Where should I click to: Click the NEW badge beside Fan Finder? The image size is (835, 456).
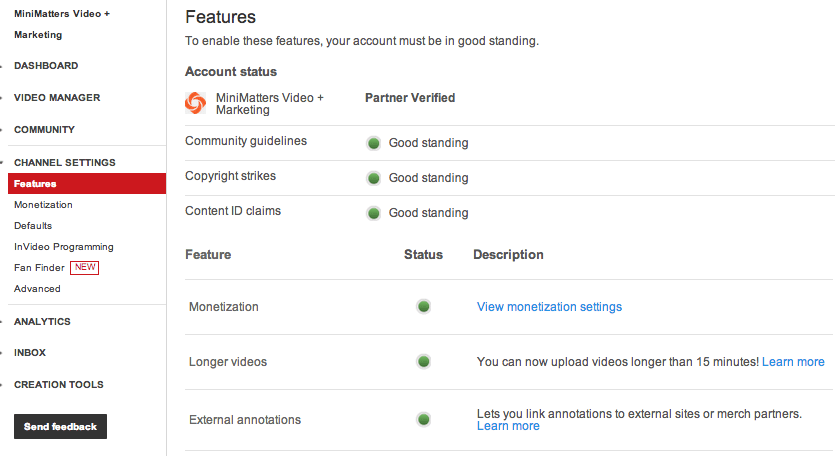[85, 268]
